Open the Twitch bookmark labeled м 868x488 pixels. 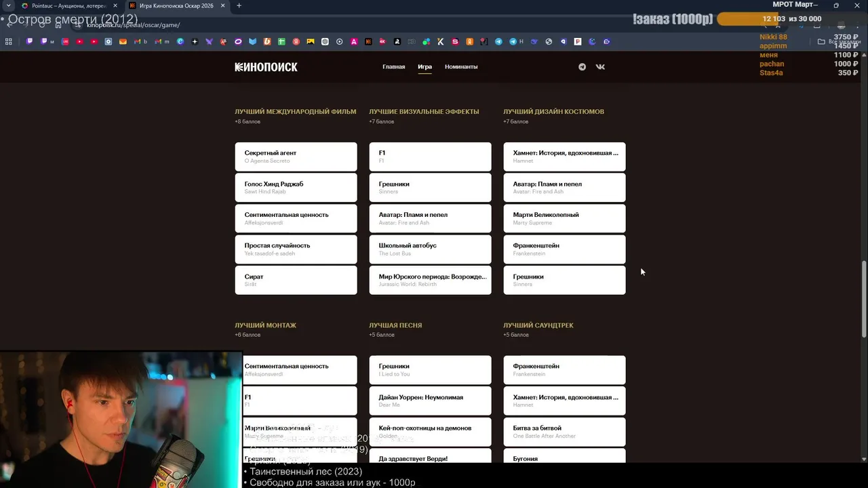47,41
